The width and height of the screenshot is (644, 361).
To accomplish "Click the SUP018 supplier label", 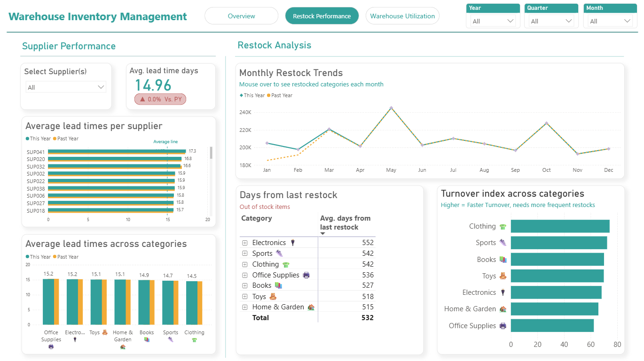I will pos(36,211).
